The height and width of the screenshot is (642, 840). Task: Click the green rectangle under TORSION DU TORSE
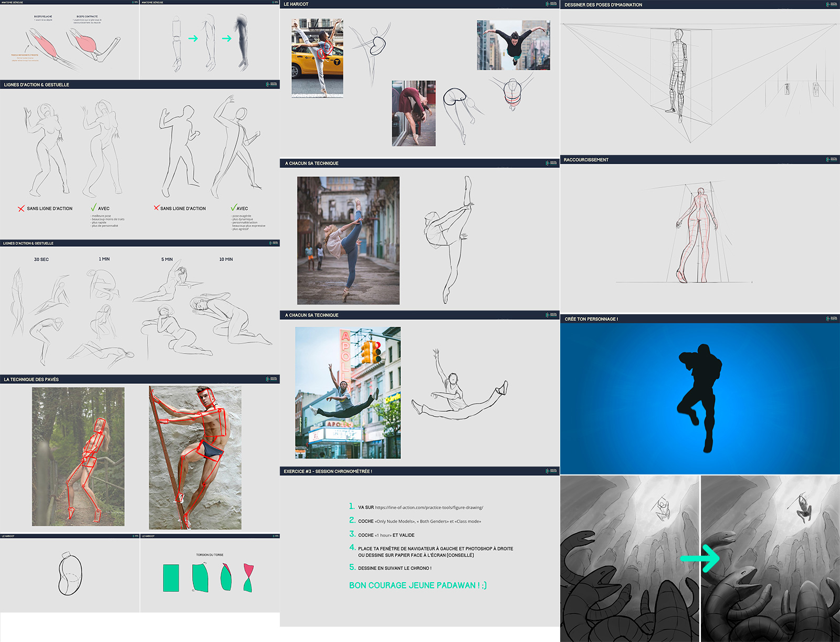171,578
